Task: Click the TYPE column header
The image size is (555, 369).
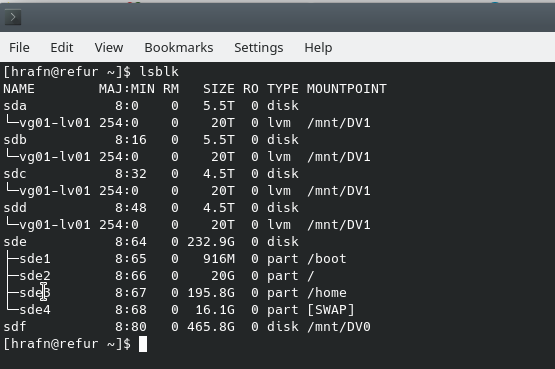Action: (282, 89)
